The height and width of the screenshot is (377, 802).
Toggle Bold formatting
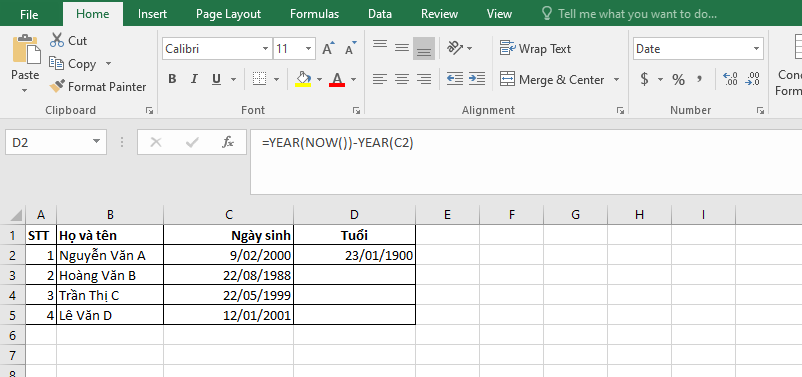(172, 79)
